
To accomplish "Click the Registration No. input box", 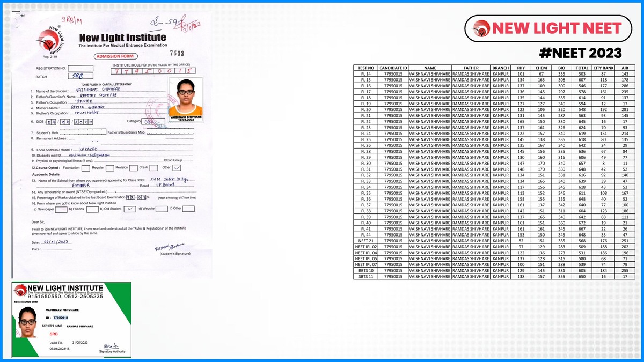I will pyautogui.click(x=80, y=68).
